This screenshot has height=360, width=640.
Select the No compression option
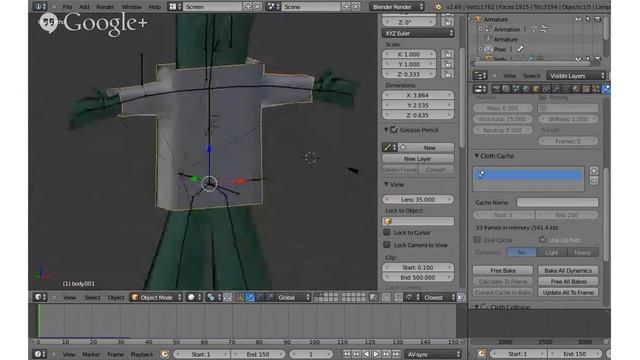pos(521,253)
